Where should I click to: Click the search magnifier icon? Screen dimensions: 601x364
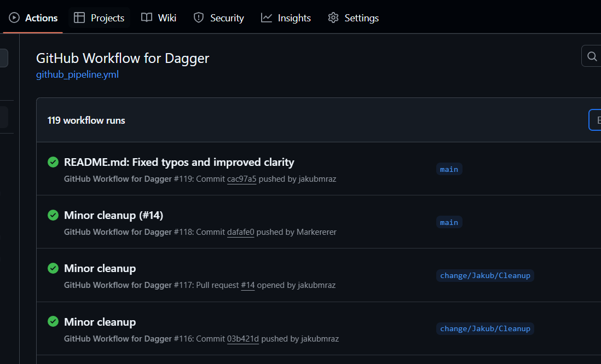coord(592,56)
